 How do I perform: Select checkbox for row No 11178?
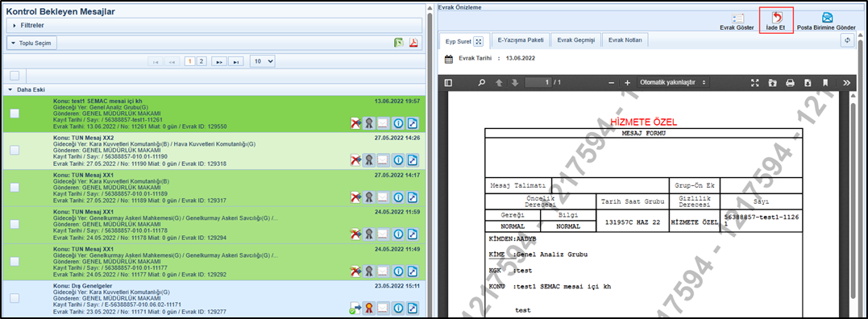(x=15, y=224)
